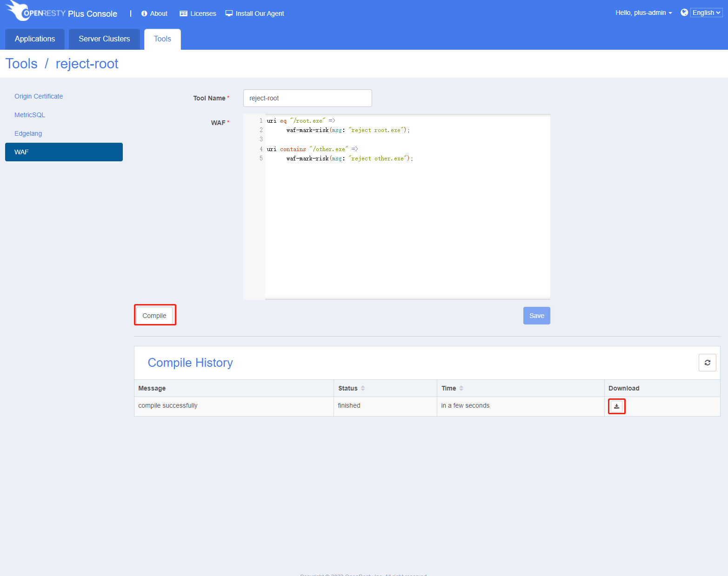Click the Message column header

pyautogui.click(x=152, y=388)
